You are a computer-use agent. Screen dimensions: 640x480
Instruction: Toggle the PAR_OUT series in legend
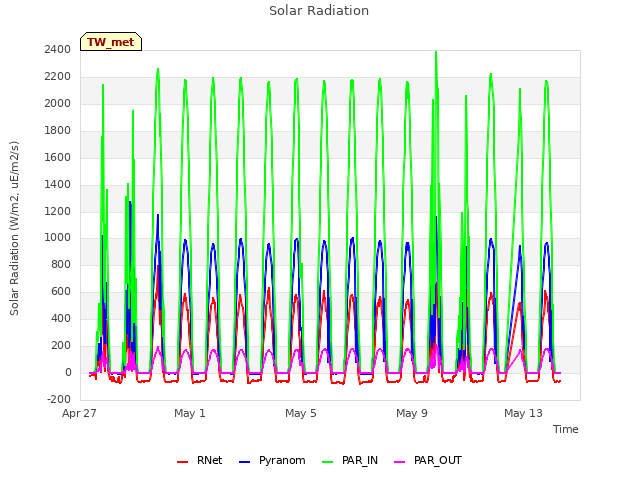[x=428, y=460]
